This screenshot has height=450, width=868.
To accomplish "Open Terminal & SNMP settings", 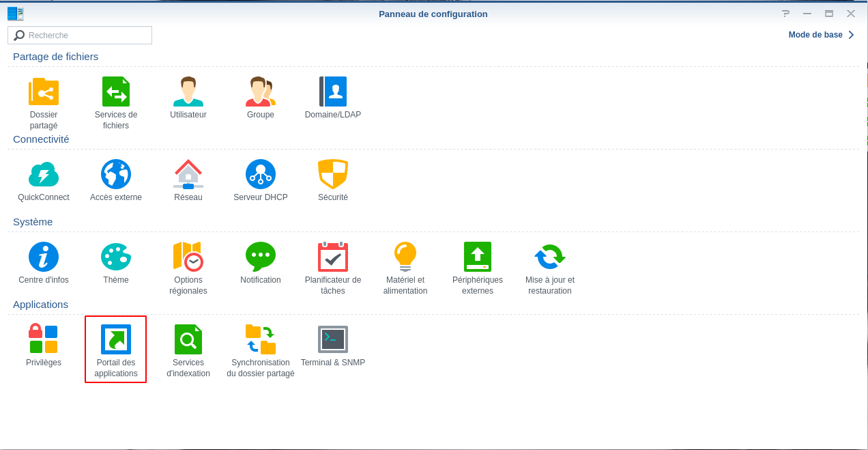I will 333,340.
